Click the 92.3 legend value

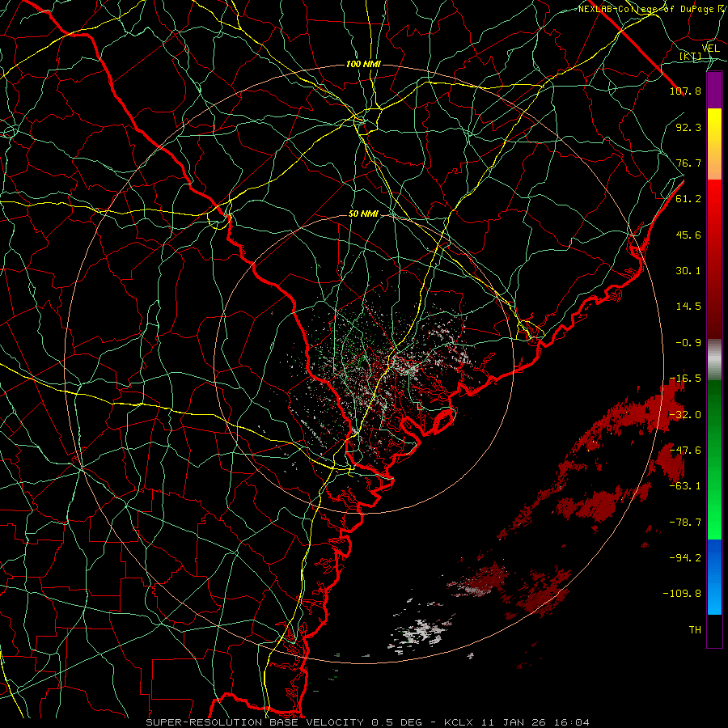coord(688,127)
